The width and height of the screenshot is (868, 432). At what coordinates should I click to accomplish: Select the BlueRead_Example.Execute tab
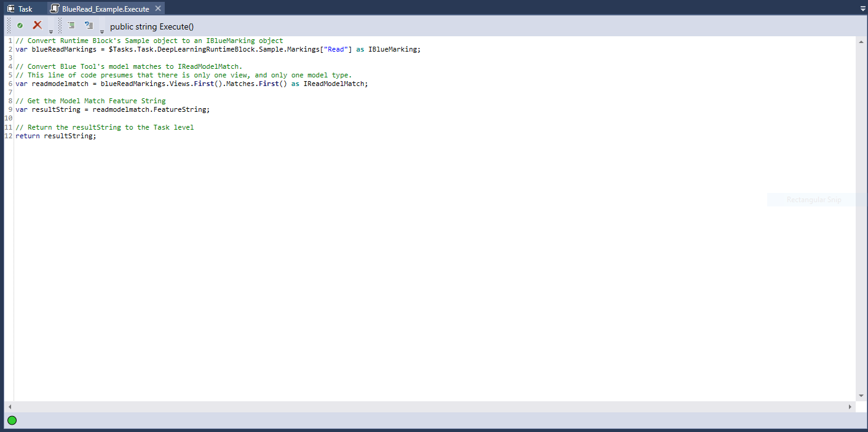click(105, 9)
